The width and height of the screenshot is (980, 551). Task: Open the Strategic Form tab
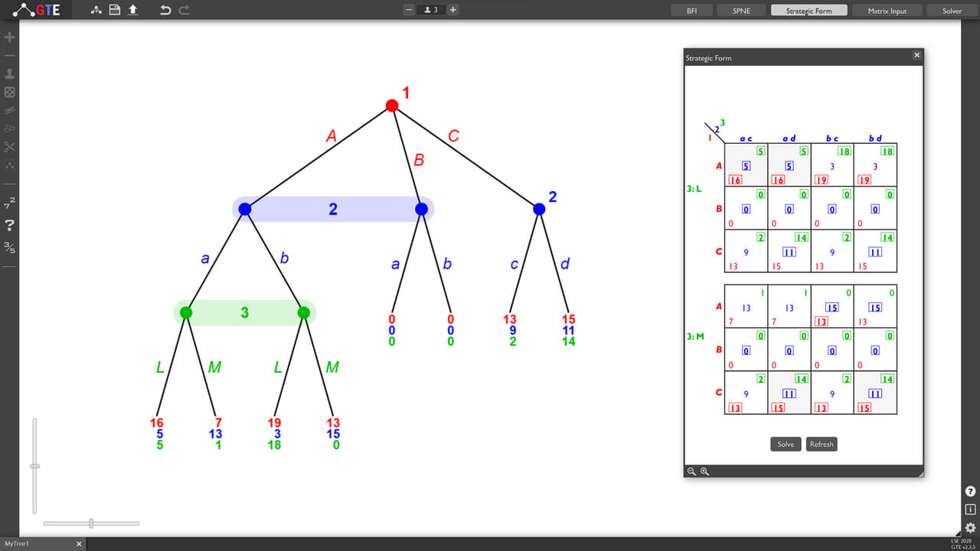tap(808, 11)
